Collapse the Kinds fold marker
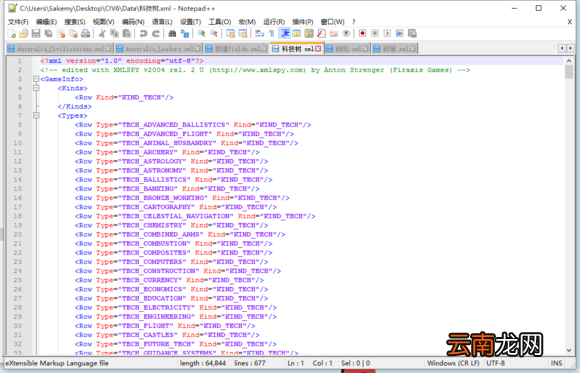 click(36, 88)
